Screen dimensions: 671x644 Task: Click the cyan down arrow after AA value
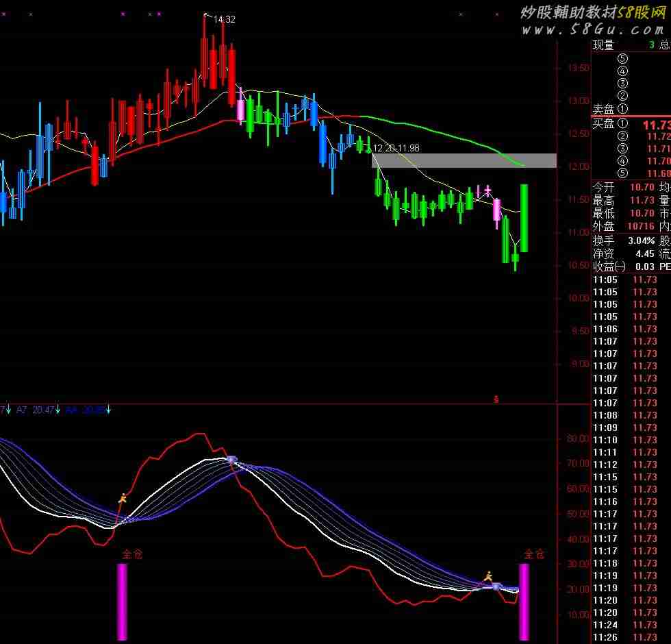click(108, 410)
